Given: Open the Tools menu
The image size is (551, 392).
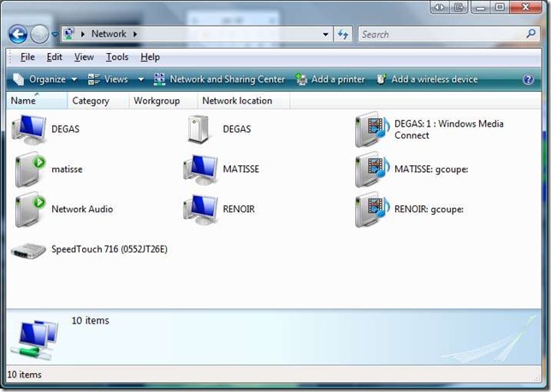Looking at the screenshot, I should coord(117,57).
